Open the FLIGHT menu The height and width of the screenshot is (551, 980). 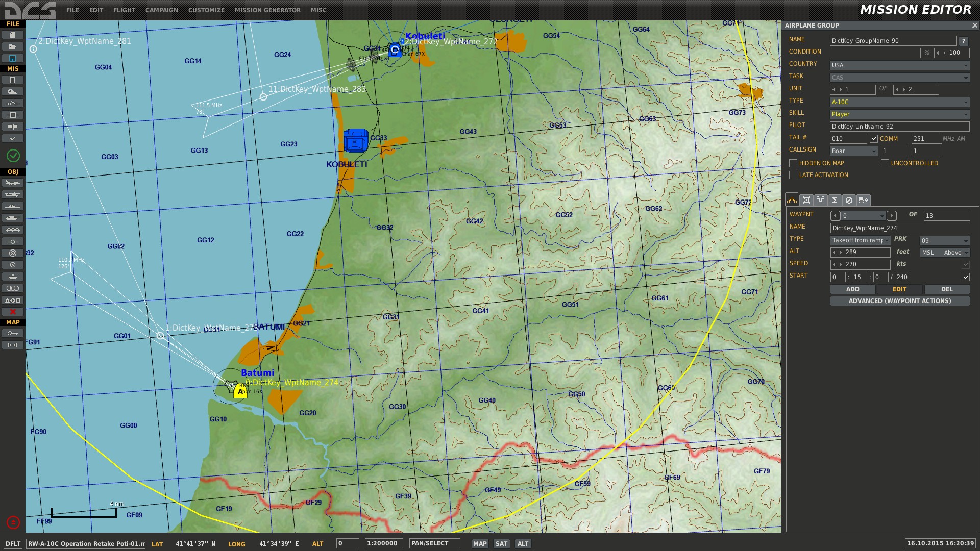click(x=124, y=10)
